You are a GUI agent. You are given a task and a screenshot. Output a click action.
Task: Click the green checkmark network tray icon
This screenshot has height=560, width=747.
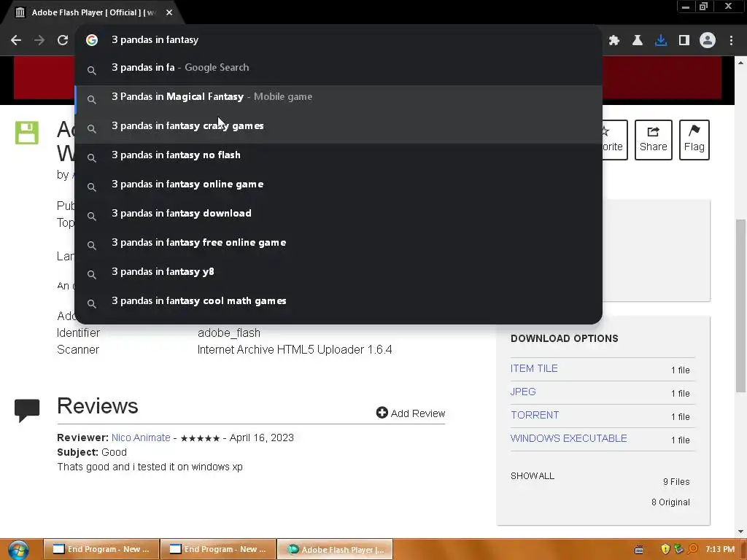pyautogui.click(x=679, y=549)
